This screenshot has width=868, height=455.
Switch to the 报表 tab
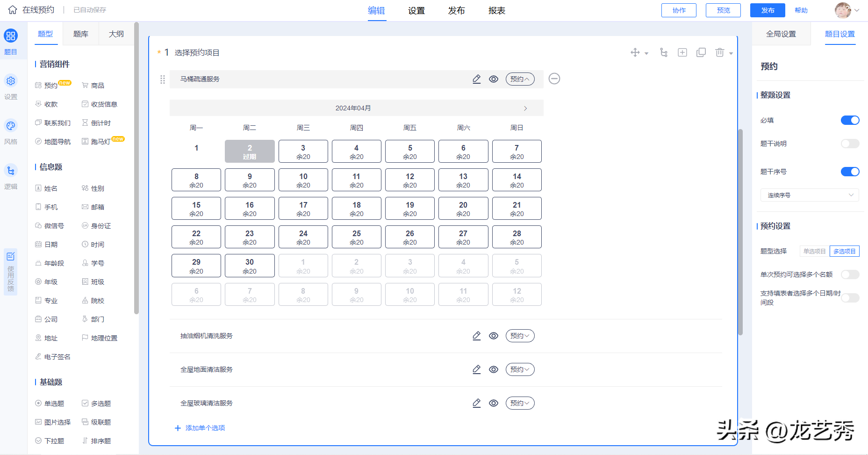pos(496,10)
